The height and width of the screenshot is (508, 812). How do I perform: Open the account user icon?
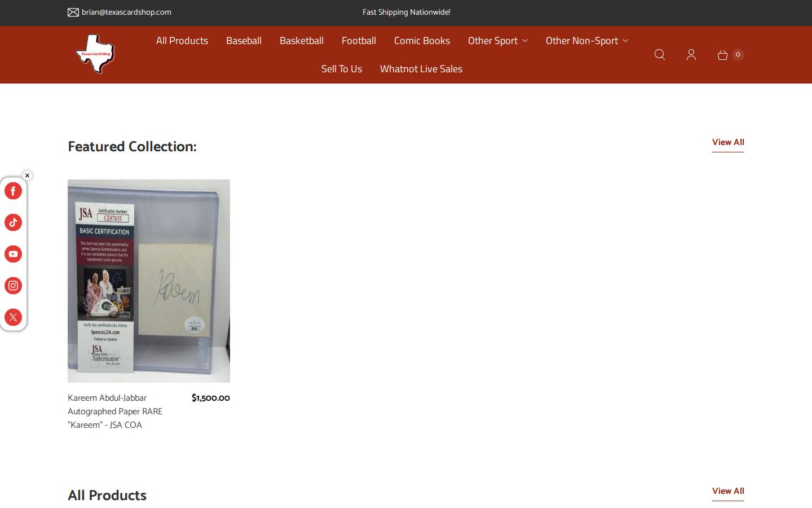[691, 55]
